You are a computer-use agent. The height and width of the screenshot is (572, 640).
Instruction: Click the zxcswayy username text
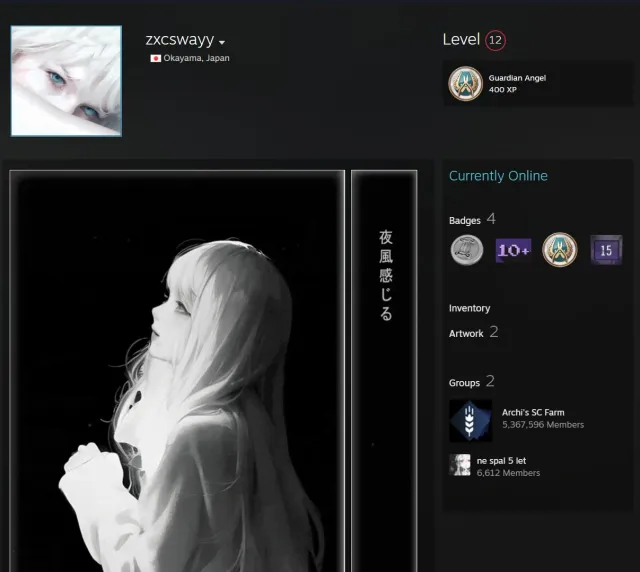tap(180, 40)
